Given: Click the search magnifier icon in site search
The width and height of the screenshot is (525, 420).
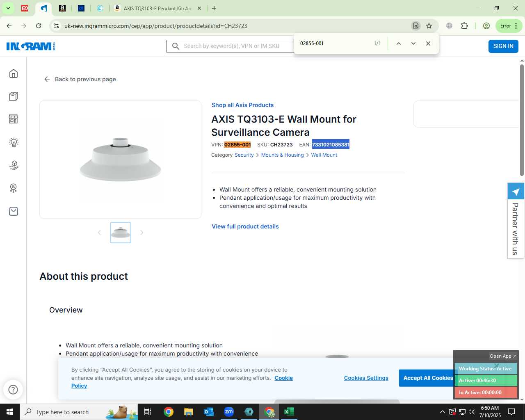Looking at the screenshot, I should point(176,46).
